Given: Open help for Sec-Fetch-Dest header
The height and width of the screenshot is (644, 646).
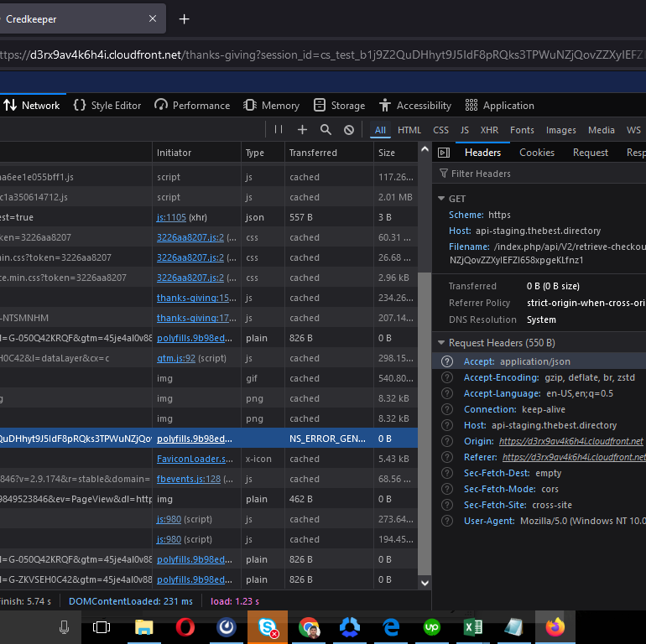Looking at the screenshot, I should coord(446,473).
